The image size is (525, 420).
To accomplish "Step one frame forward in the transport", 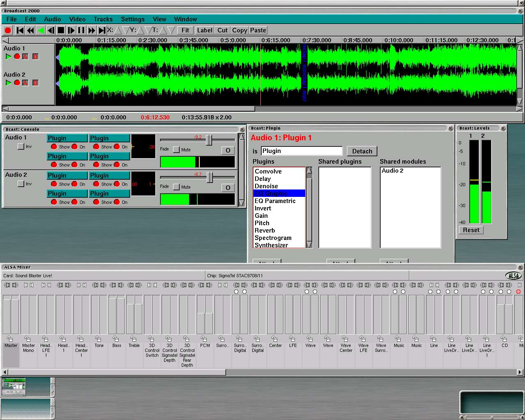I will click(x=71, y=30).
